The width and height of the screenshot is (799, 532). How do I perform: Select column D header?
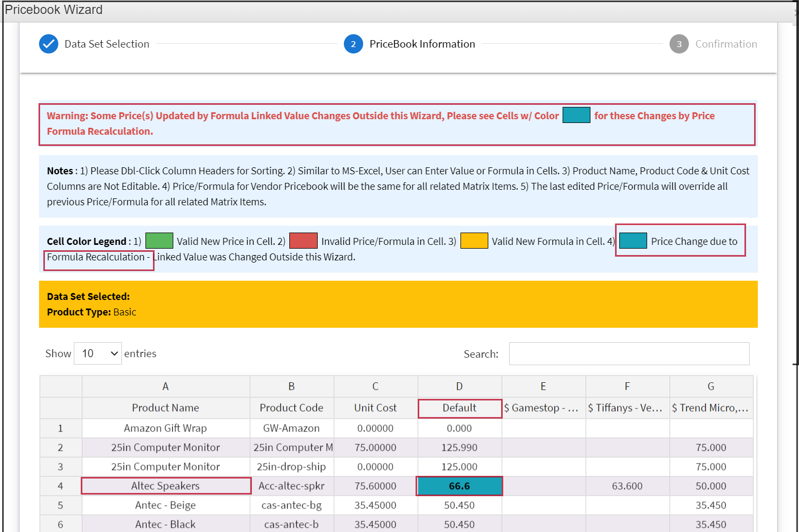459,386
